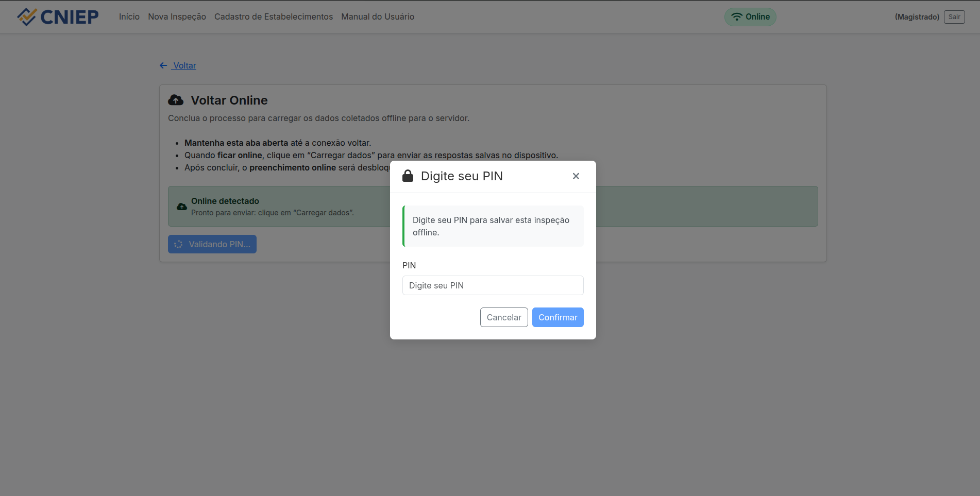Click the Validando PIN... button label
This screenshot has width=980, height=496.
click(219, 244)
